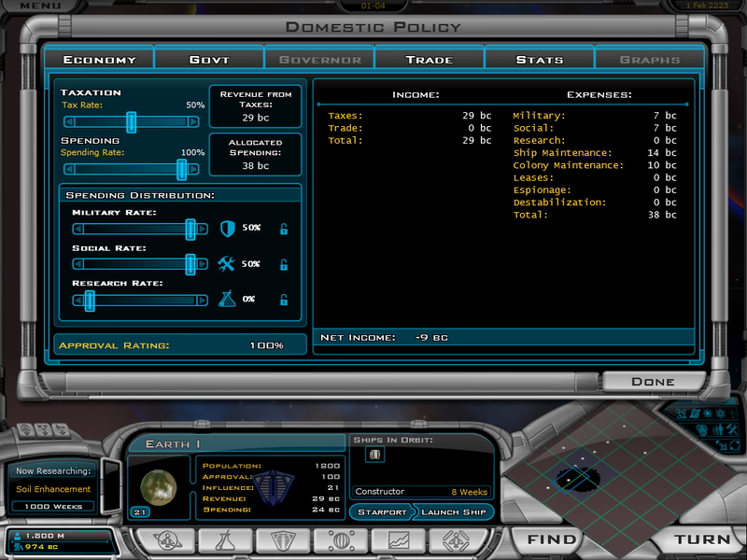Switch to the Govt tab

[x=208, y=60]
